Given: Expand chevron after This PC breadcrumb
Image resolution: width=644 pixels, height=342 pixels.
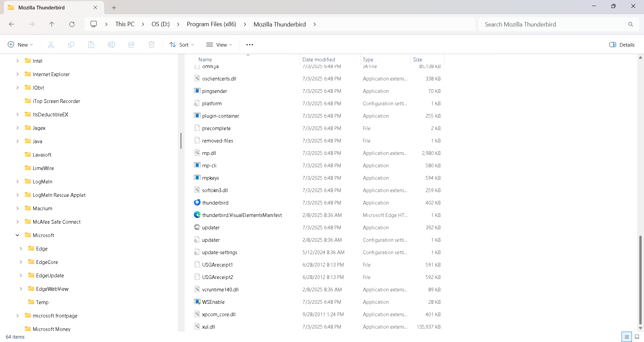Looking at the screenshot, I should pos(143,24).
